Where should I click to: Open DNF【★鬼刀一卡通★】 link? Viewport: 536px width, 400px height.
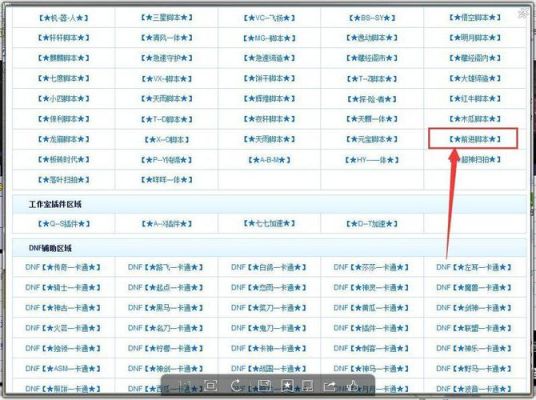(x=269, y=328)
